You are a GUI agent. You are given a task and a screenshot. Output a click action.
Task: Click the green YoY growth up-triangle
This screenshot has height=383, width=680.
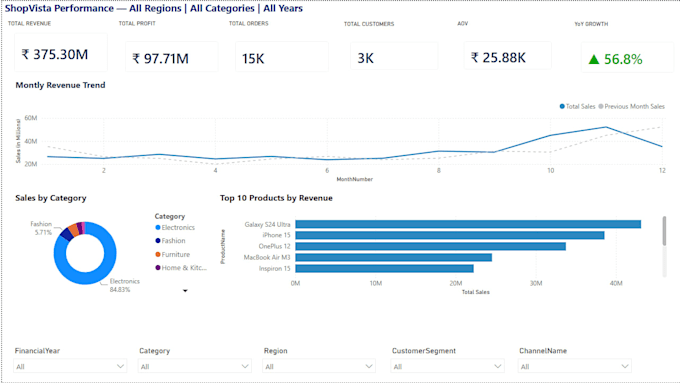[594, 59]
